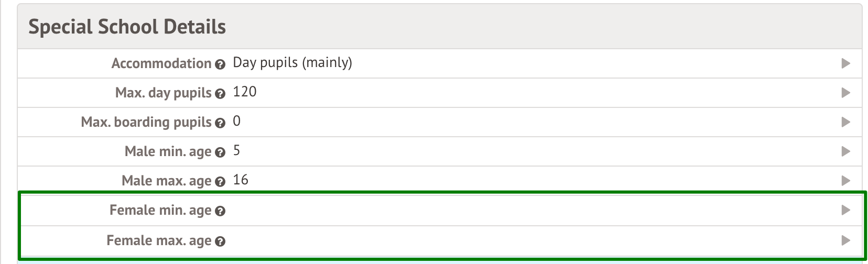The height and width of the screenshot is (264, 868).
Task: Show help for Male min. age
Action: (220, 152)
